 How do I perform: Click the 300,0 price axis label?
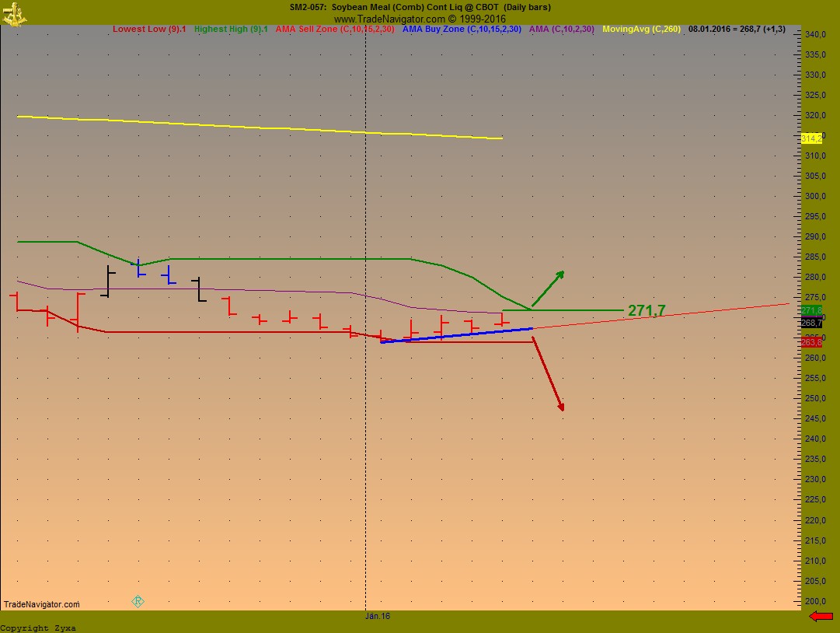[815, 196]
